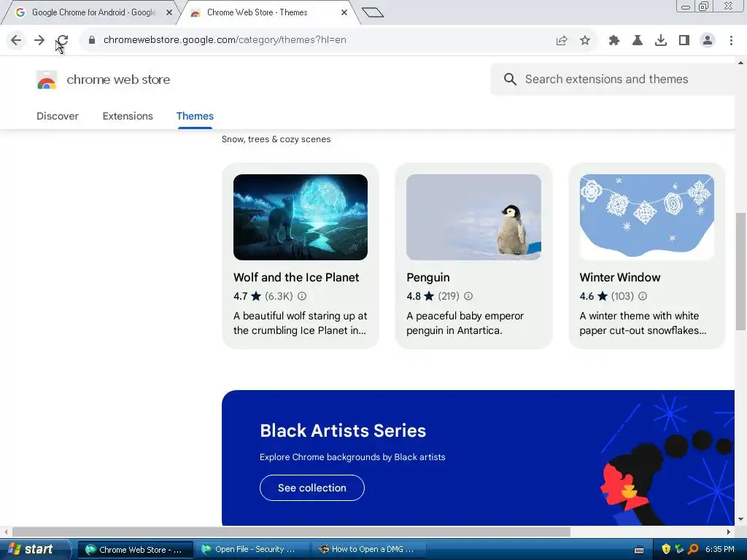The height and width of the screenshot is (560, 747).
Task: Click the search magnifier icon
Action: click(510, 79)
